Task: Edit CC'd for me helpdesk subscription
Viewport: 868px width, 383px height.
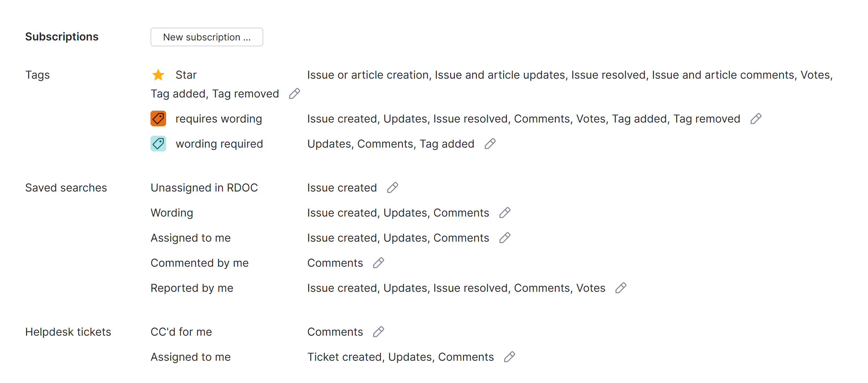Action: tap(379, 332)
